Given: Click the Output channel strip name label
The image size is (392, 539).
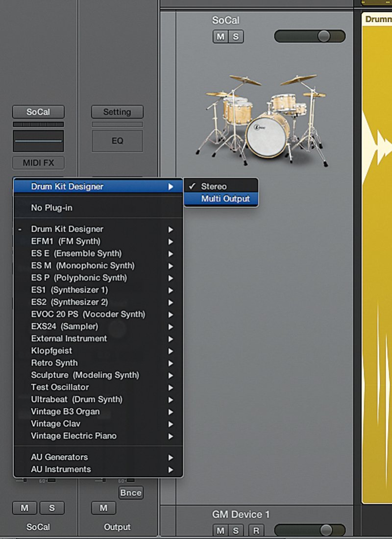Looking at the screenshot, I should pyautogui.click(x=117, y=527).
